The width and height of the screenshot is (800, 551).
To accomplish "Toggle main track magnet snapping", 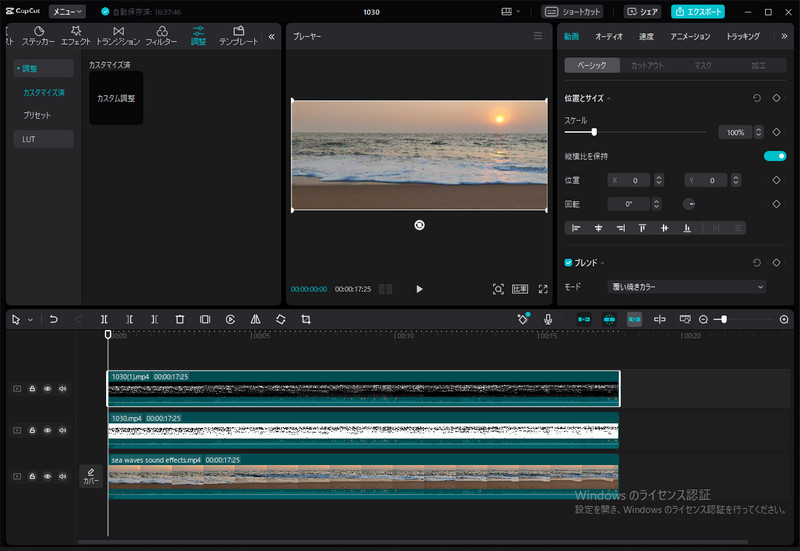I will [x=584, y=319].
